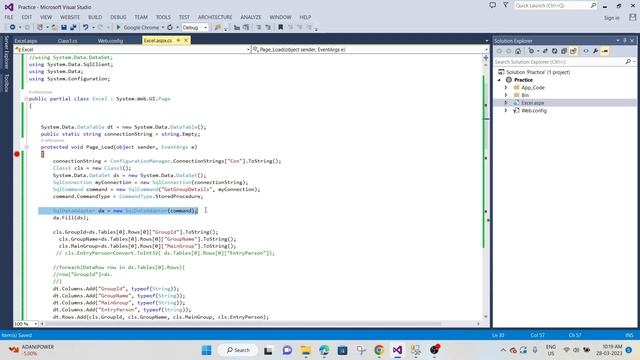Toggle Show All Files in Solution Explorer
The image size is (640, 360).
click(x=573, y=51)
